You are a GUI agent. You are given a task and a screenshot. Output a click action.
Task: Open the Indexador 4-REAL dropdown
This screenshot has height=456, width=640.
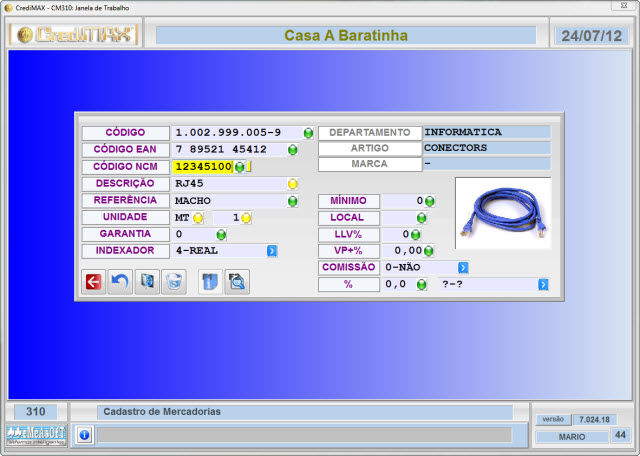272,251
